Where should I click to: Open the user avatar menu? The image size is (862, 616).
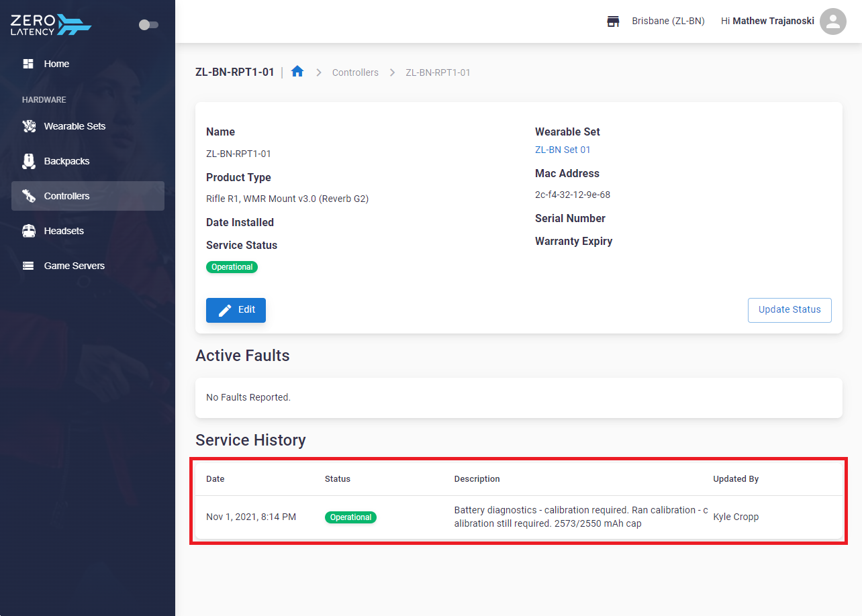click(833, 21)
